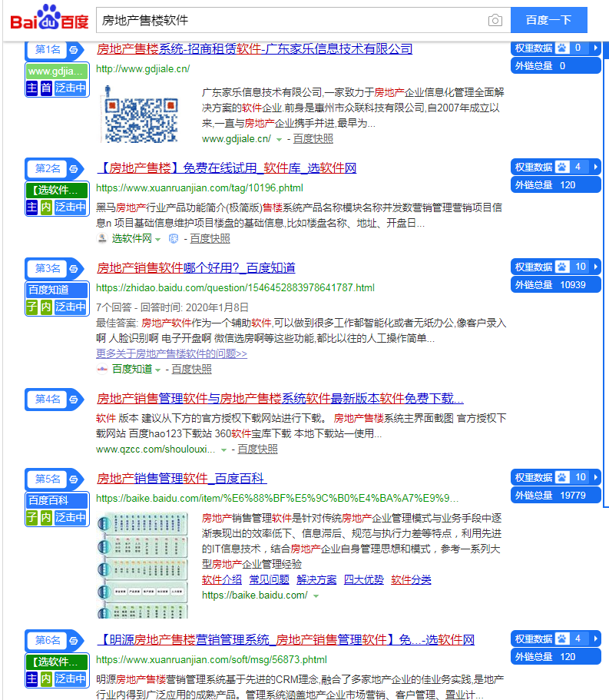Open image search camera icon
The height and width of the screenshot is (700, 609).
coord(495,20)
